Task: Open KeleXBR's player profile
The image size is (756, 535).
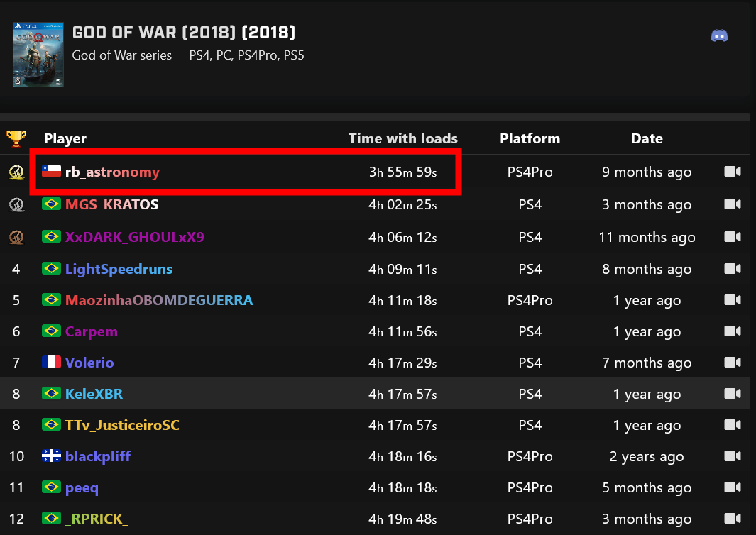Action: pyautogui.click(x=94, y=394)
